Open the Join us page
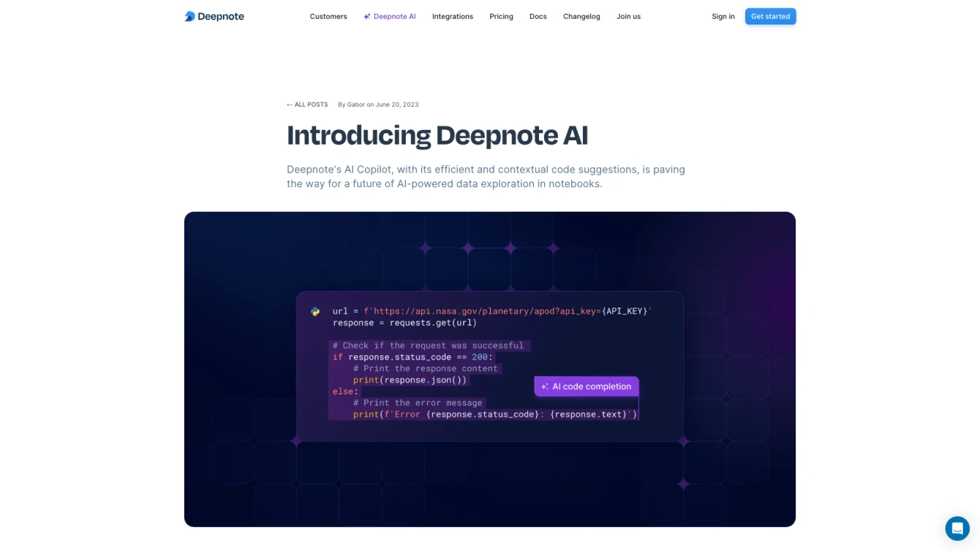This screenshot has width=980, height=551. pyautogui.click(x=628, y=16)
